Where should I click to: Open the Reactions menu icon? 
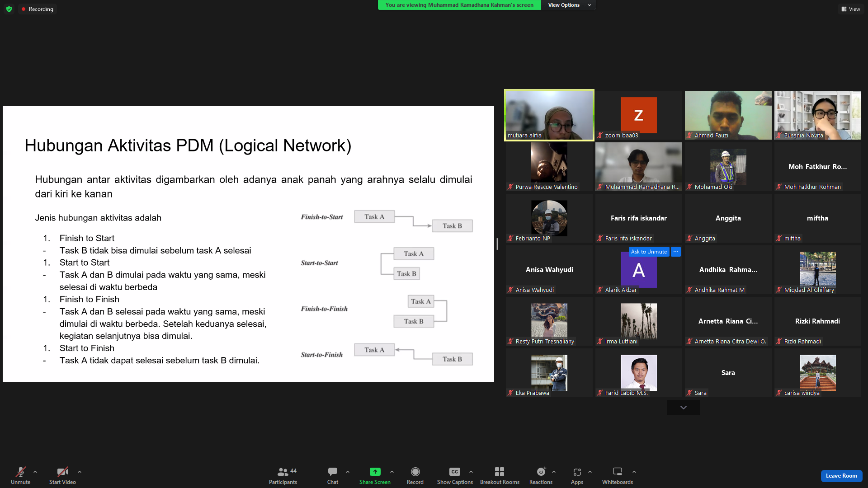click(541, 472)
